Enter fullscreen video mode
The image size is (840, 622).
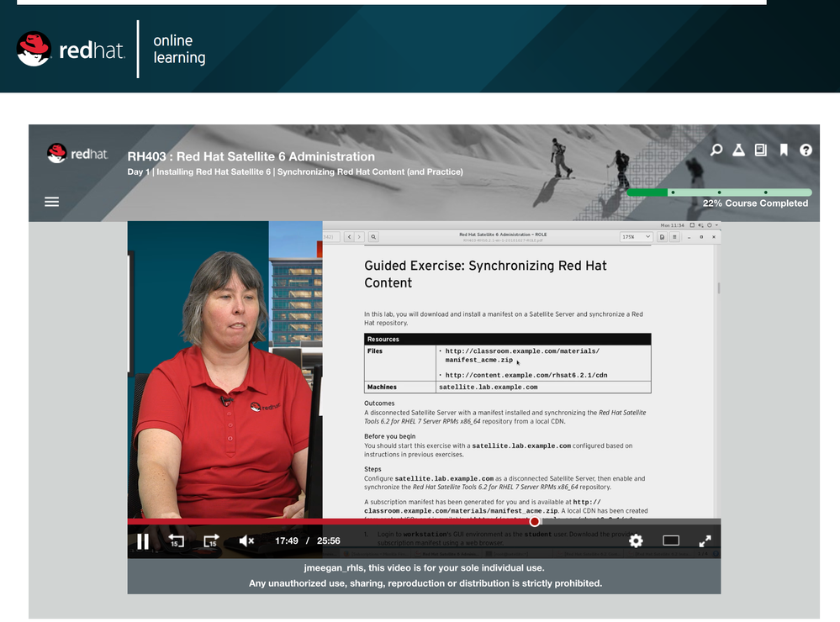click(x=705, y=541)
